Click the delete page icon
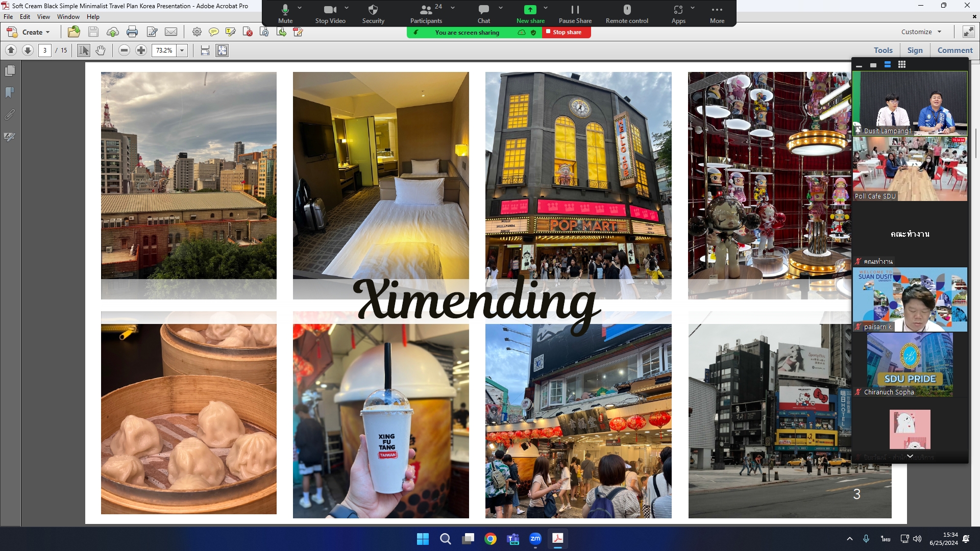 click(248, 32)
